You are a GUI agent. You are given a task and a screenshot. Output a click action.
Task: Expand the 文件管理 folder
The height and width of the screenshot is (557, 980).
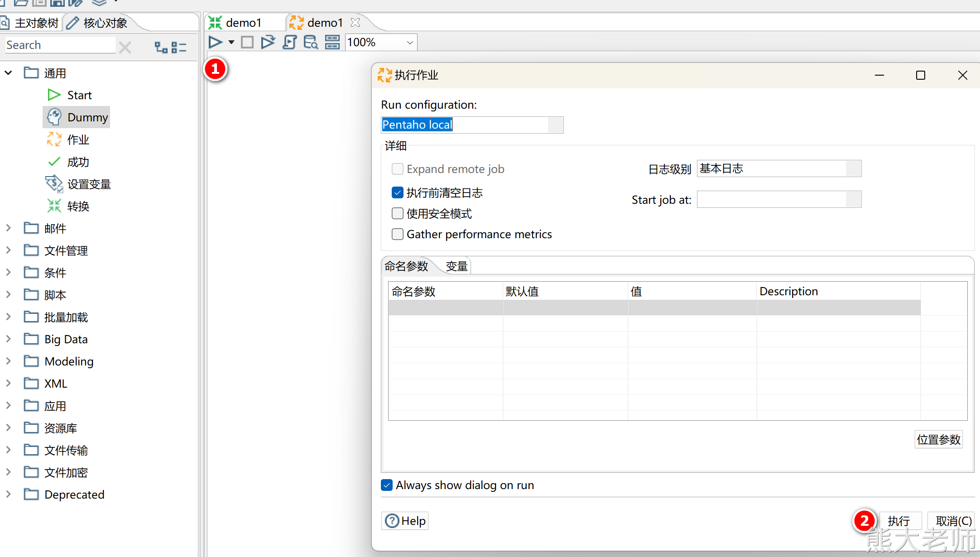tap(8, 250)
